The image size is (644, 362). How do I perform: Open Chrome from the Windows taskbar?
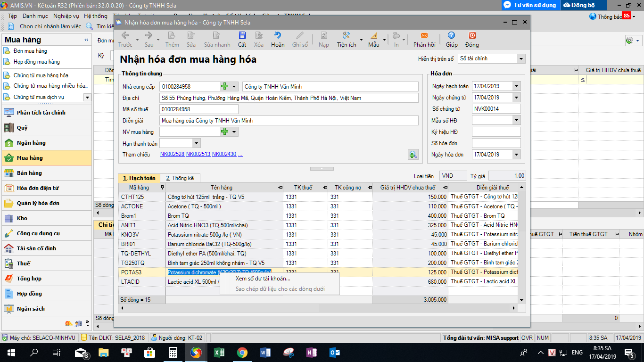[x=242, y=353]
